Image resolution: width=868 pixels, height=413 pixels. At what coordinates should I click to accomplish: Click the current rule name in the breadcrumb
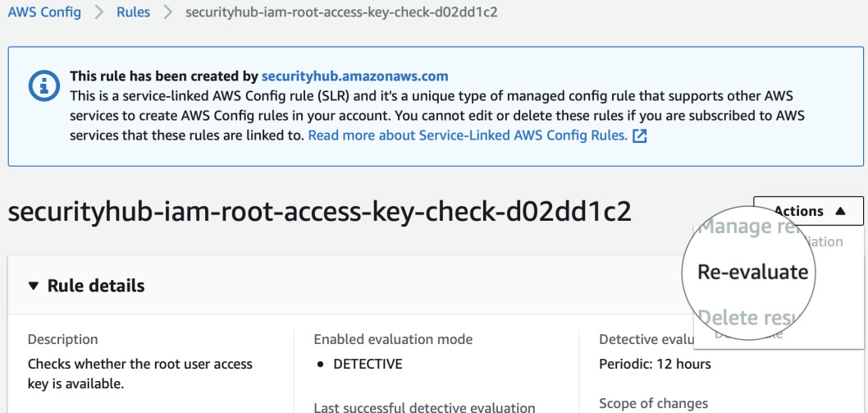[341, 13]
